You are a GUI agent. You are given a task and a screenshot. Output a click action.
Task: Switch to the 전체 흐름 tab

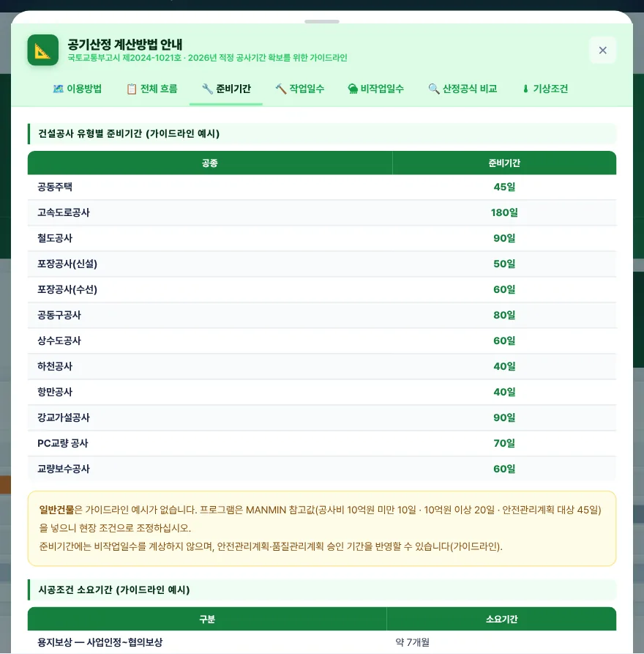[x=152, y=89]
